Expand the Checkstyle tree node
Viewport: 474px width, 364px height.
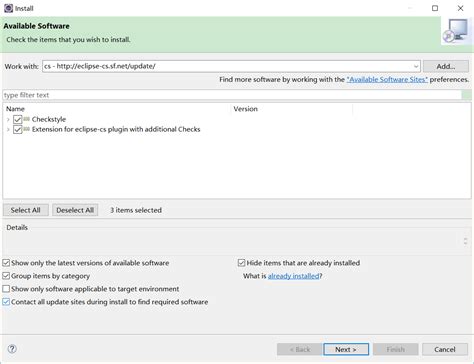tap(8, 119)
